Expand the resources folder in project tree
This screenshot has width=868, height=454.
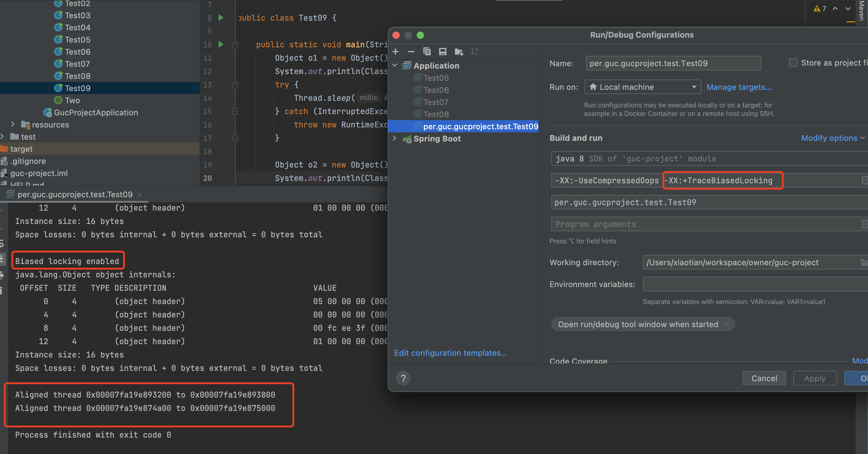[x=13, y=124]
